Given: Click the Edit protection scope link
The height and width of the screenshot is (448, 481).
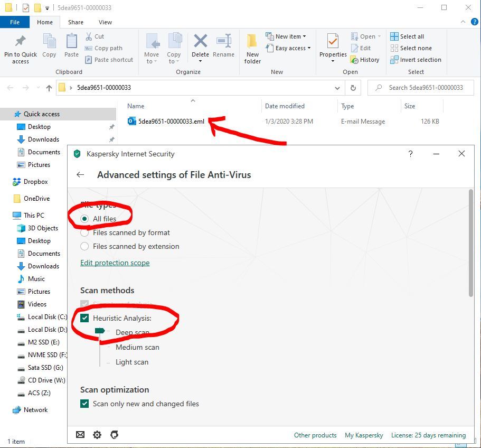Looking at the screenshot, I should (115, 263).
